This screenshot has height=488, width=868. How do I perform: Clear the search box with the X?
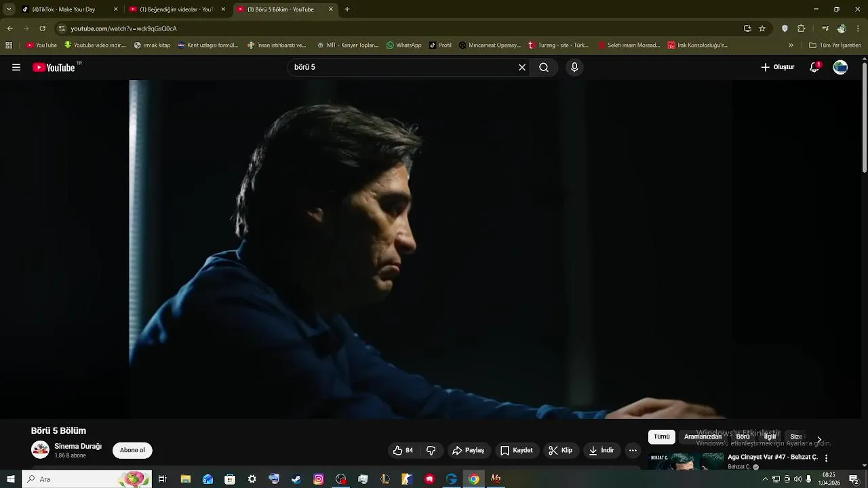click(522, 67)
